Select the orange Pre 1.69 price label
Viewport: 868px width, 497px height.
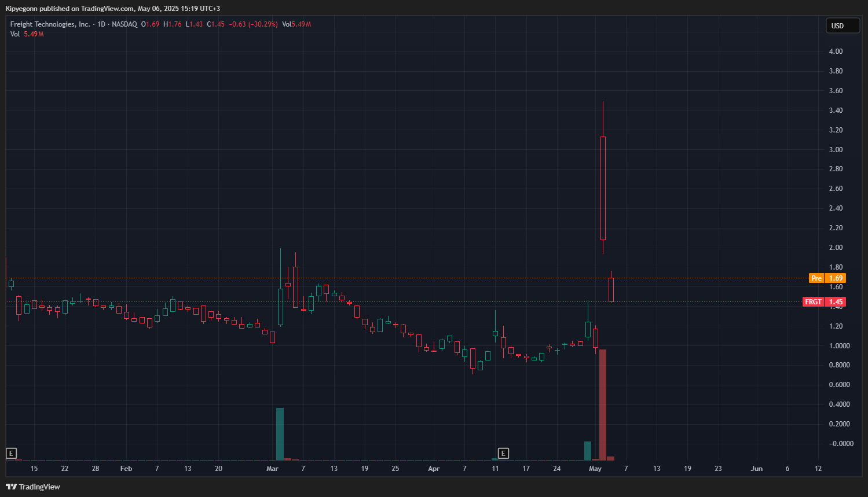click(827, 278)
